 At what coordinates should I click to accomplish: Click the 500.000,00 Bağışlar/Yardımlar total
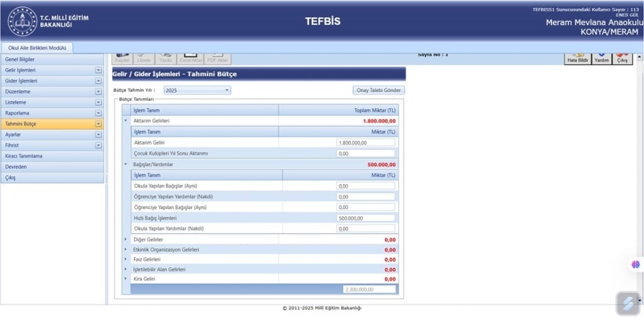tap(382, 164)
